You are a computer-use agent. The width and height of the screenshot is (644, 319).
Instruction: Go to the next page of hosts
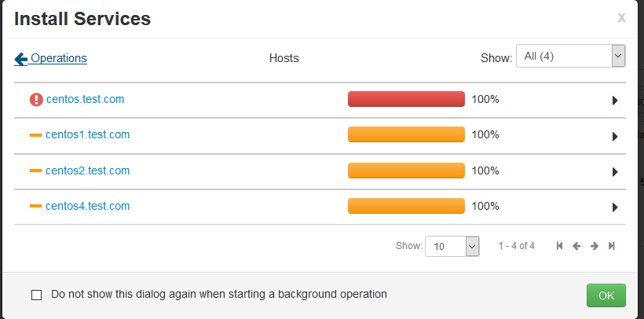595,246
